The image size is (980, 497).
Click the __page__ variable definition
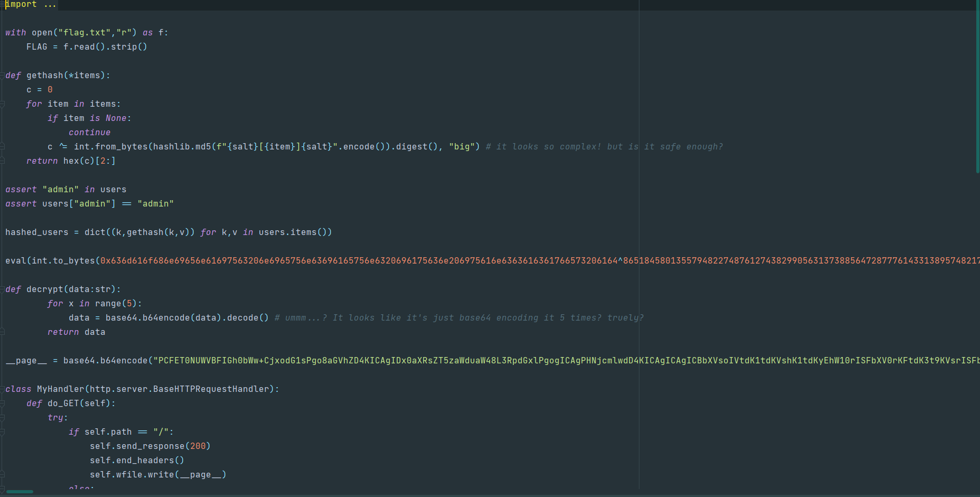click(26, 361)
